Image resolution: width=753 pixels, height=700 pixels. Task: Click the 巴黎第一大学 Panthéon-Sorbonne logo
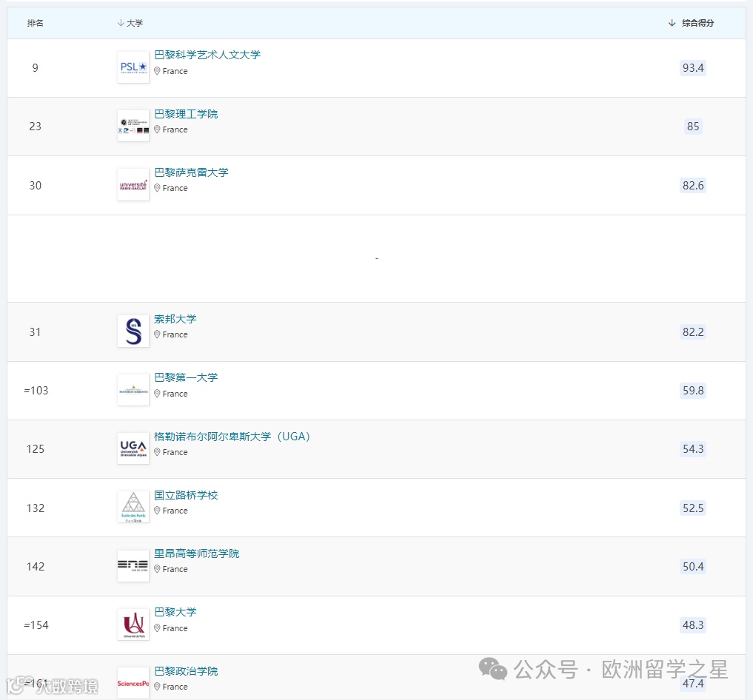[133, 390]
